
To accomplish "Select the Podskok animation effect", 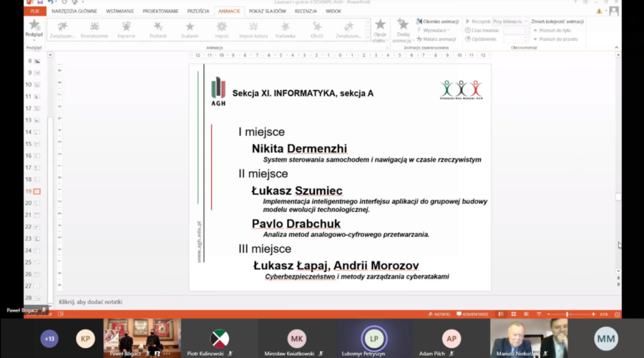I will tap(158, 29).
